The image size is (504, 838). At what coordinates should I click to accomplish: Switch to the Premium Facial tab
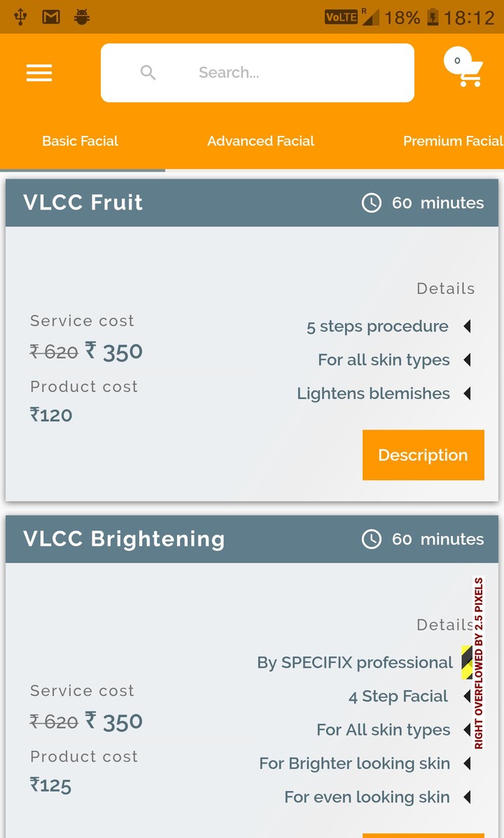pyautogui.click(x=452, y=141)
